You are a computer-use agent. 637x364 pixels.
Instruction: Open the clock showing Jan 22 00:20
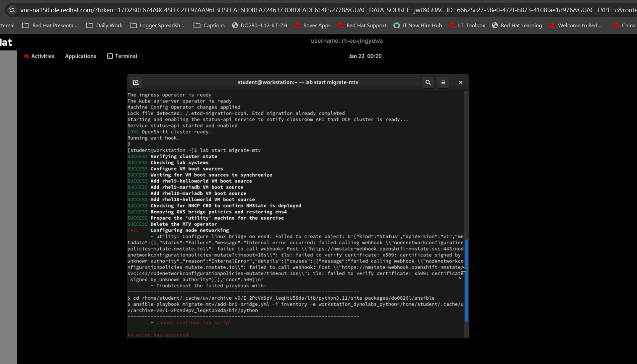(365, 56)
